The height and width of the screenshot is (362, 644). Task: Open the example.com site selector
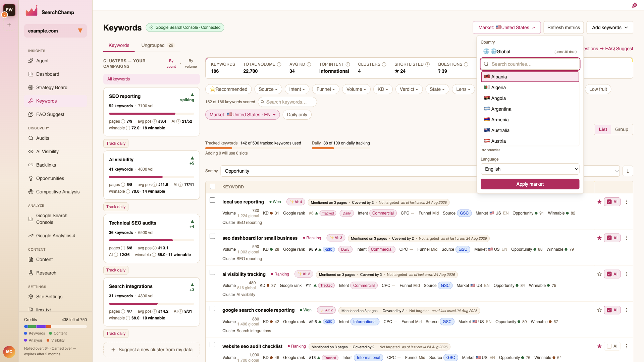(55, 31)
